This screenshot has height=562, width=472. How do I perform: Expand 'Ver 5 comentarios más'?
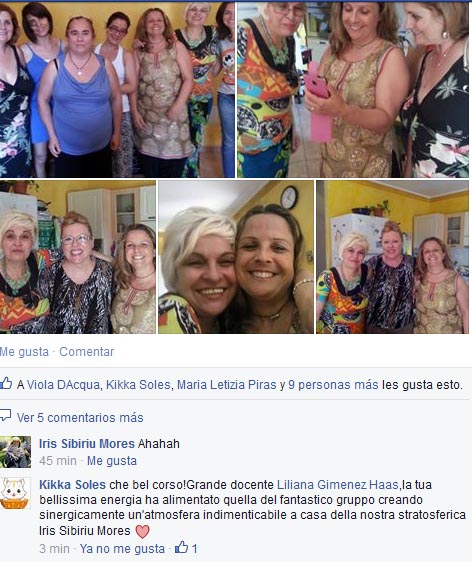click(x=80, y=418)
